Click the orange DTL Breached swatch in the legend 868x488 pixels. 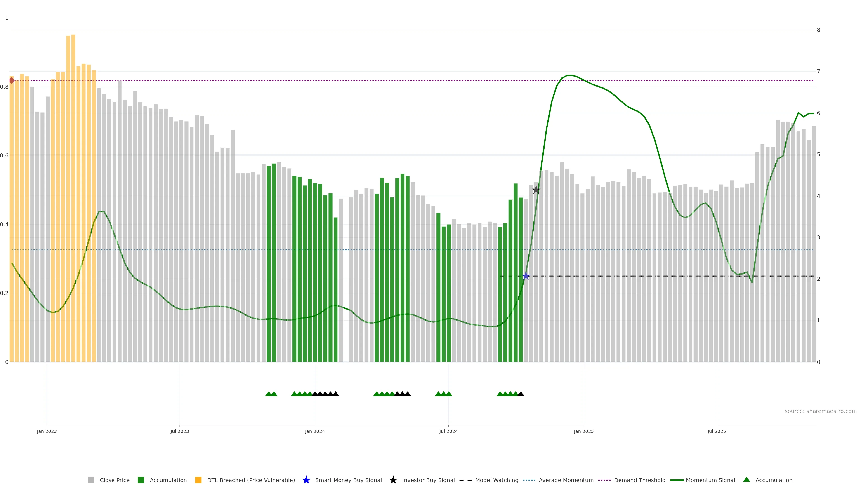(198, 480)
